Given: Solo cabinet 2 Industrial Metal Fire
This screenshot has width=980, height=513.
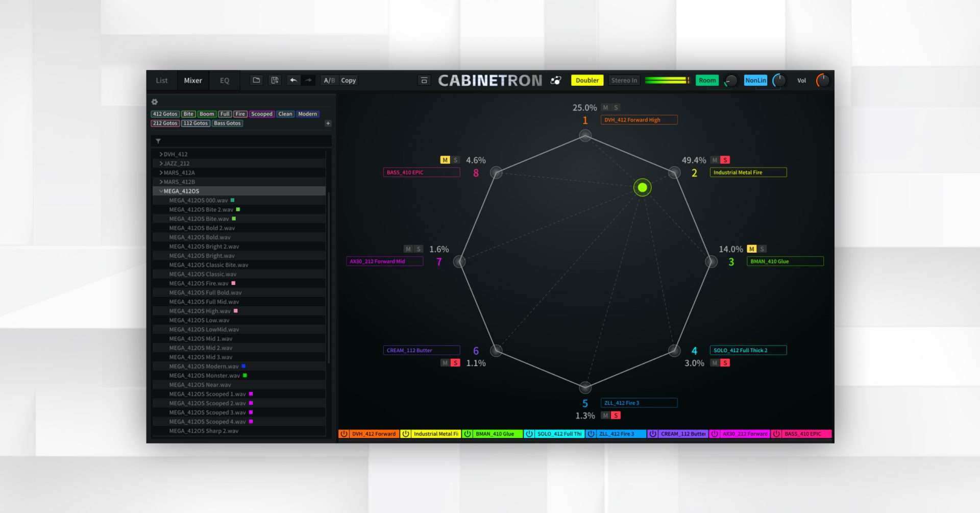Looking at the screenshot, I should pyautogui.click(x=725, y=160).
